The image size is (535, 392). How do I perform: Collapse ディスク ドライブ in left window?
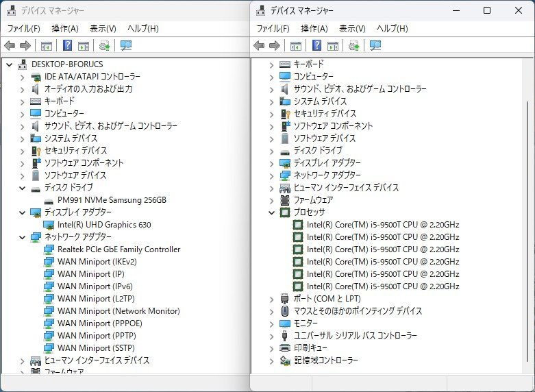coord(22,188)
